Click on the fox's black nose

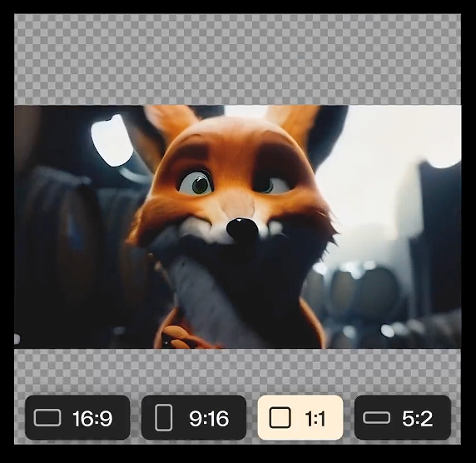click(242, 229)
